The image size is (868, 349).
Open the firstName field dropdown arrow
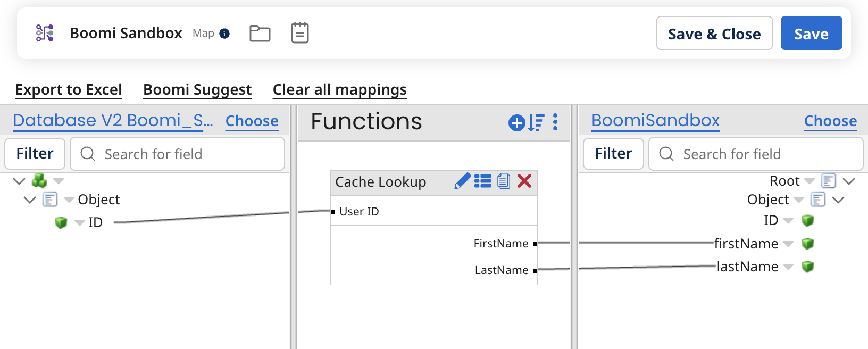(788, 244)
